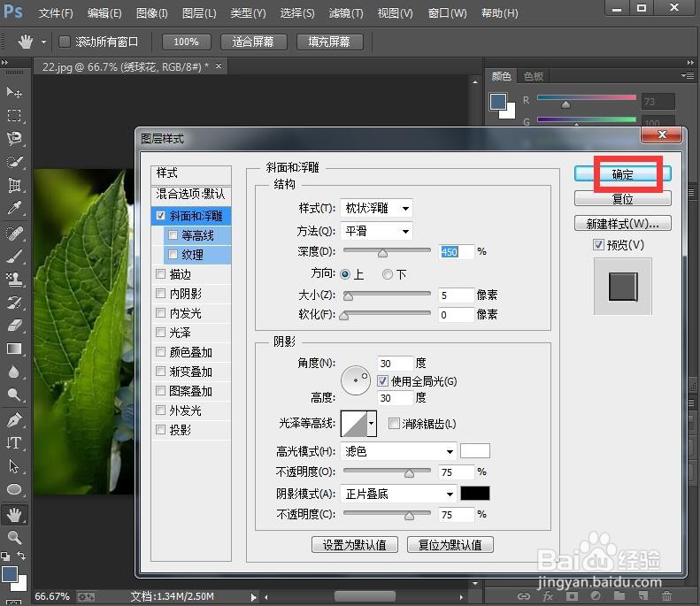Select the Move tool
The width and height of the screenshot is (700, 606).
14,92
